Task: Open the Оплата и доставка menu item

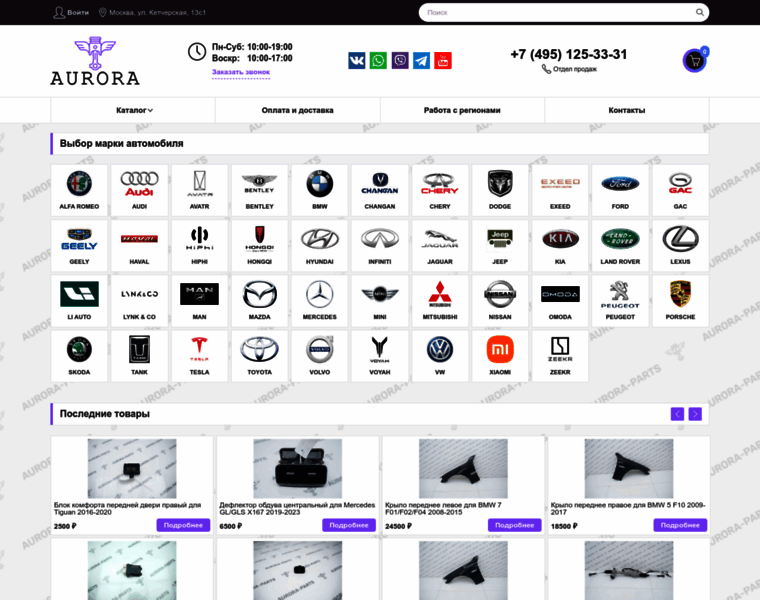Action: [x=298, y=110]
